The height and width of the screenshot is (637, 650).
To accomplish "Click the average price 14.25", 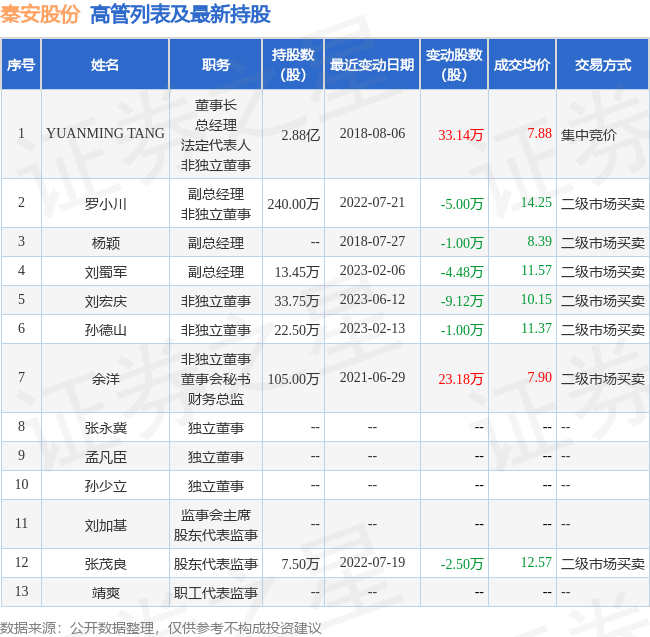I will pyautogui.click(x=536, y=202).
